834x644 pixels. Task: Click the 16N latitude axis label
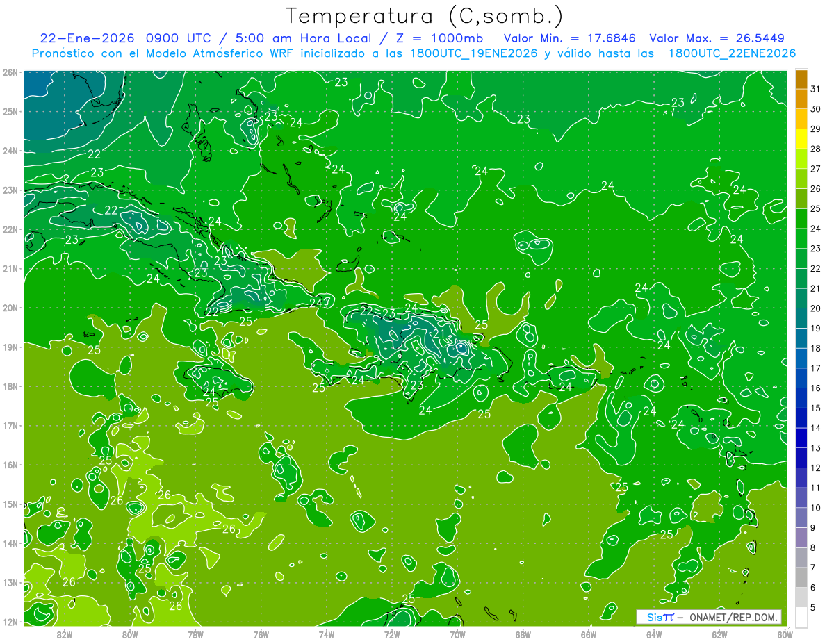coord(10,465)
